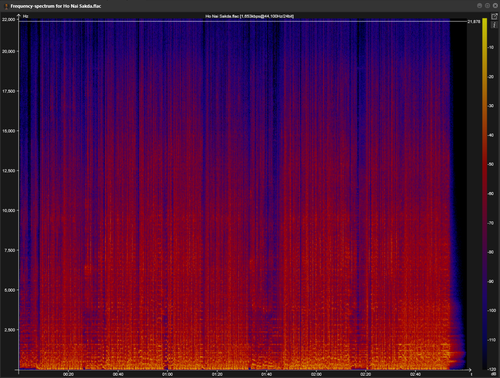Click the 22,000 Hz frequency axis label
500x378 pixels.
tap(8, 20)
